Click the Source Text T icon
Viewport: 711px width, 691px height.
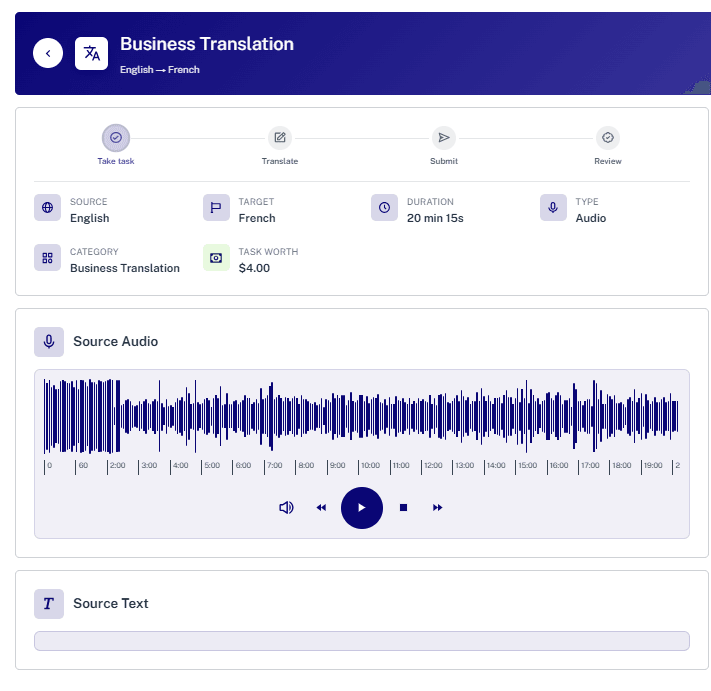pyautogui.click(x=49, y=604)
